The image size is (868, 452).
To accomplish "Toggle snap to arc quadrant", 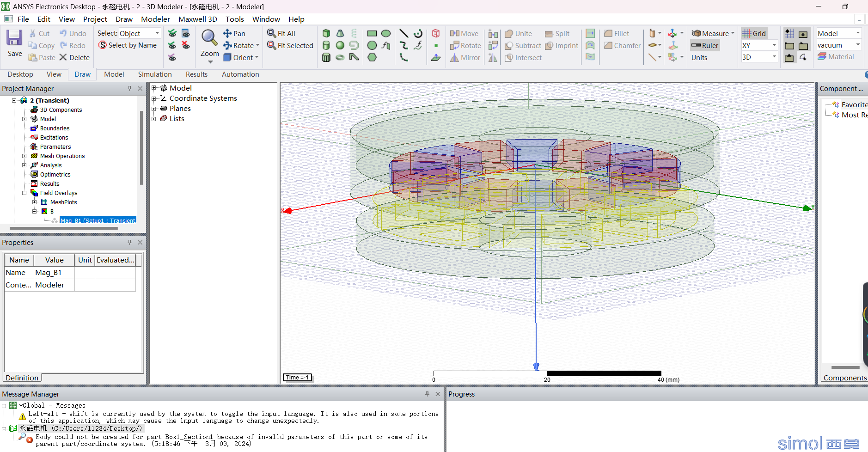I will pyautogui.click(x=803, y=57).
